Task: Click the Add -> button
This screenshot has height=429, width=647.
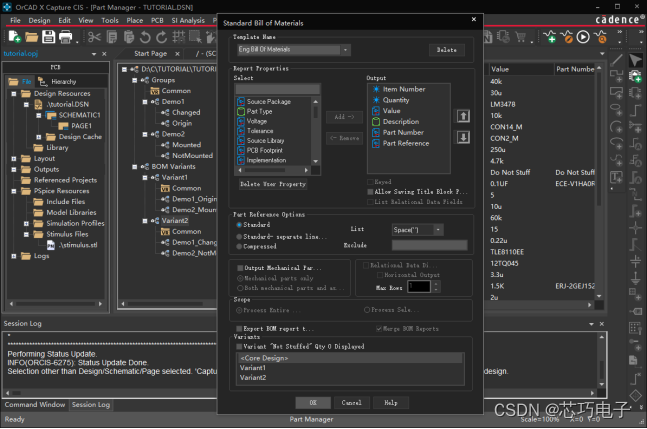Action: pyautogui.click(x=344, y=117)
